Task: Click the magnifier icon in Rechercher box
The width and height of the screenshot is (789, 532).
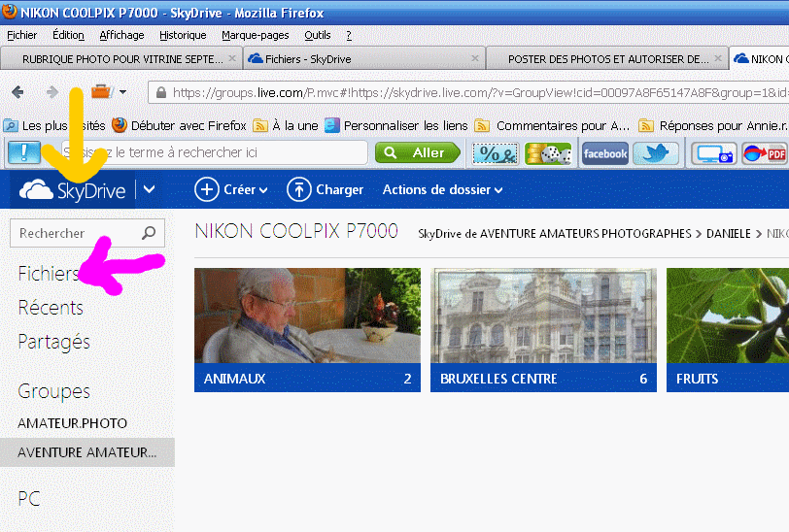Action: point(149,233)
